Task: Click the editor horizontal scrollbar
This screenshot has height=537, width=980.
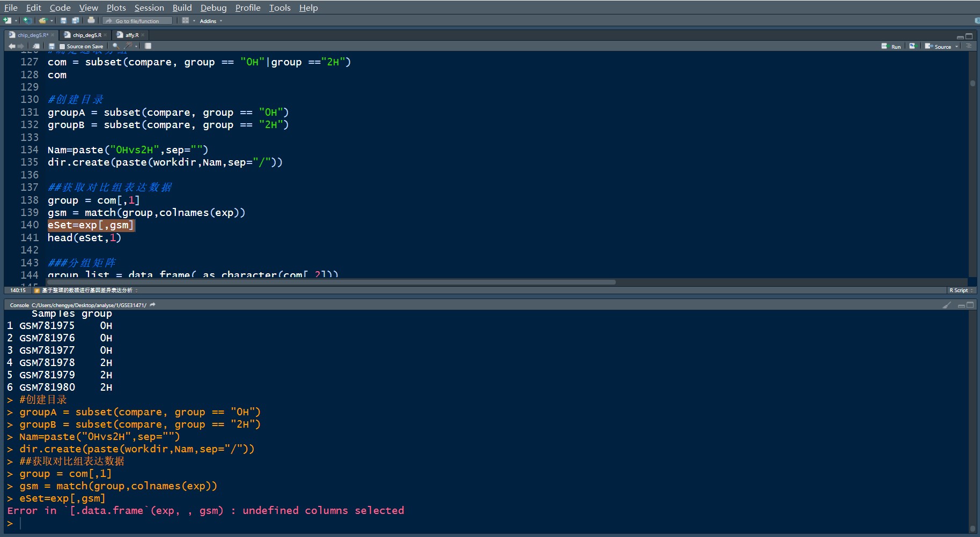Action: tap(331, 282)
